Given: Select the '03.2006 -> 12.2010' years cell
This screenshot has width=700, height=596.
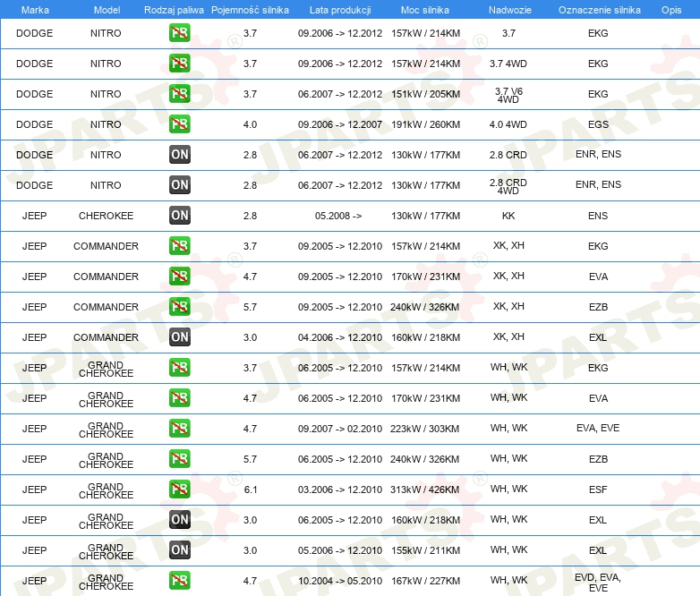Looking at the screenshot, I should click(x=340, y=490).
